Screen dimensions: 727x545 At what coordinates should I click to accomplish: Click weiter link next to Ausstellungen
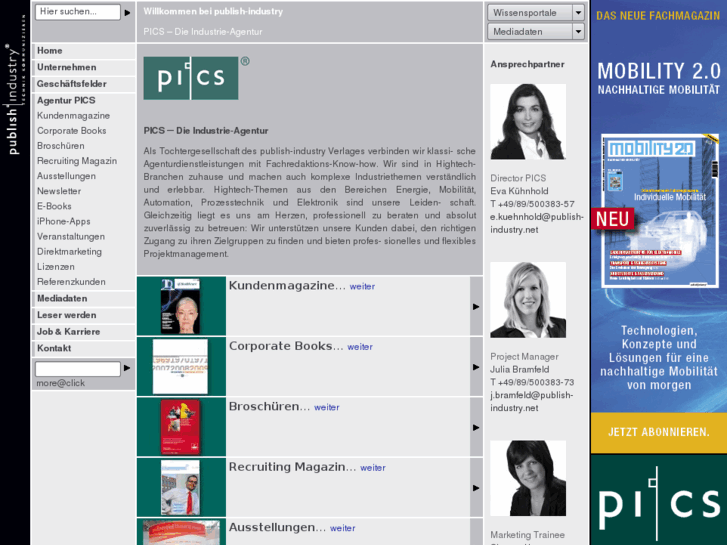pos(343,528)
